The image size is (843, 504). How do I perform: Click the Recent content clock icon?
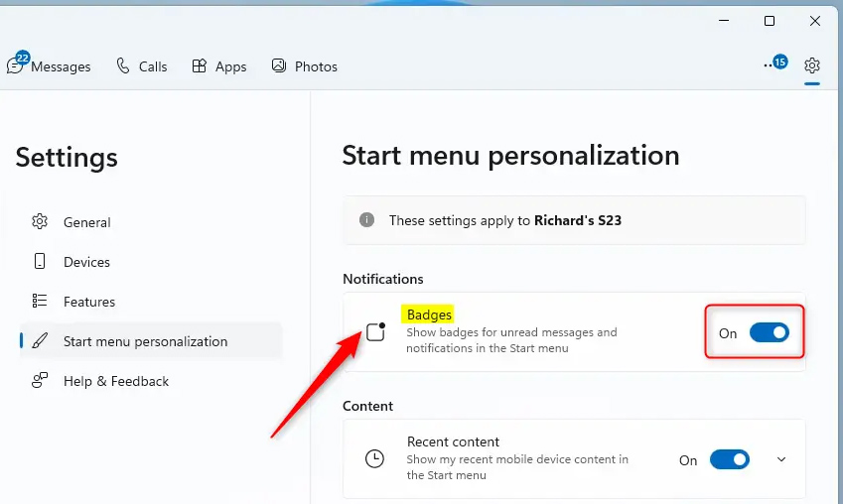(x=374, y=459)
